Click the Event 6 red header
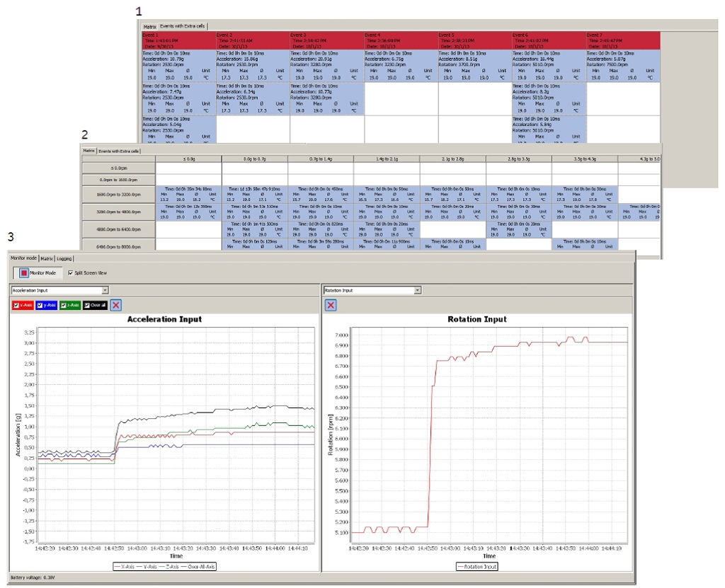The height and width of the screenshot is (588, 725). click(x=549, y=40)
